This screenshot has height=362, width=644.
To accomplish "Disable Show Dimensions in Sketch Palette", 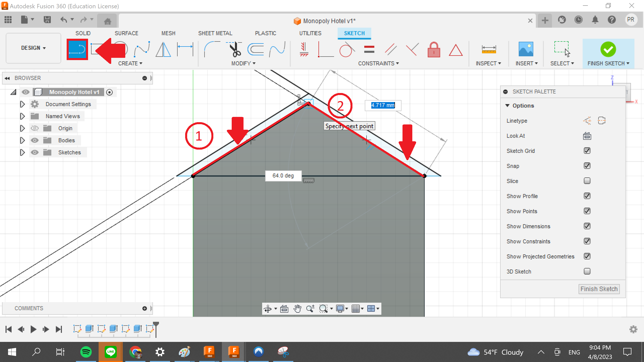I will 587,226.
